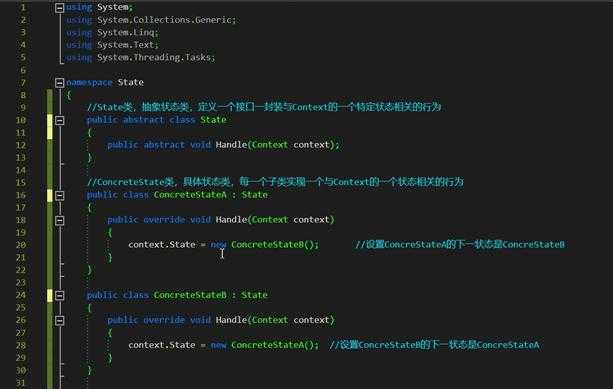This screenshot has width=613, height=389.
Task: Collapse ConcreteStateB's Handle method at line 26
Action: coord(59,321)
